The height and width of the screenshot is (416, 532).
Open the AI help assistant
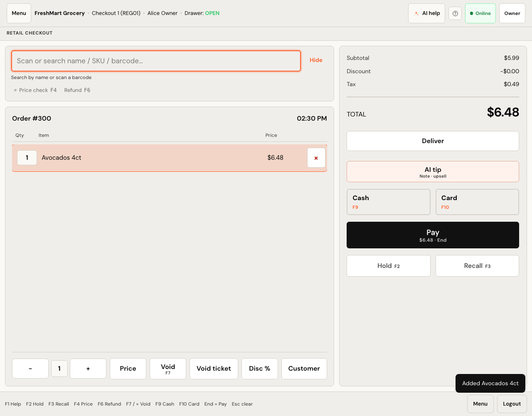pos(427,13)
